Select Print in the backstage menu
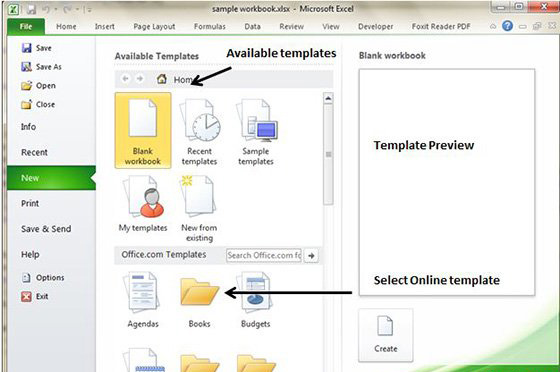The height and width of the screenshot is (372, 560). 30,203
